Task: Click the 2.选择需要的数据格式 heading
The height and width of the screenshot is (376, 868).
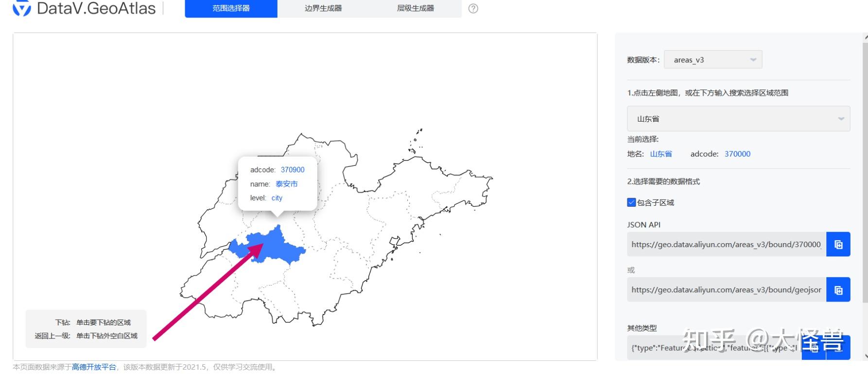Action: [663, 181]
